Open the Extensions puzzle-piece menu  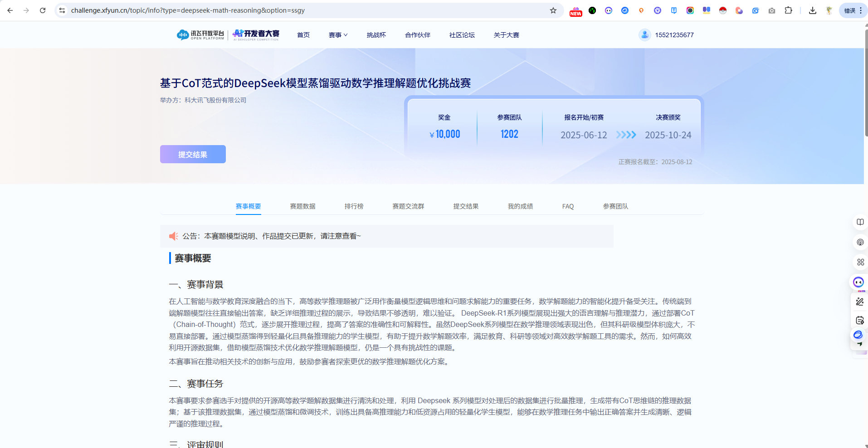pyautogui.click(x=789, y=10)
